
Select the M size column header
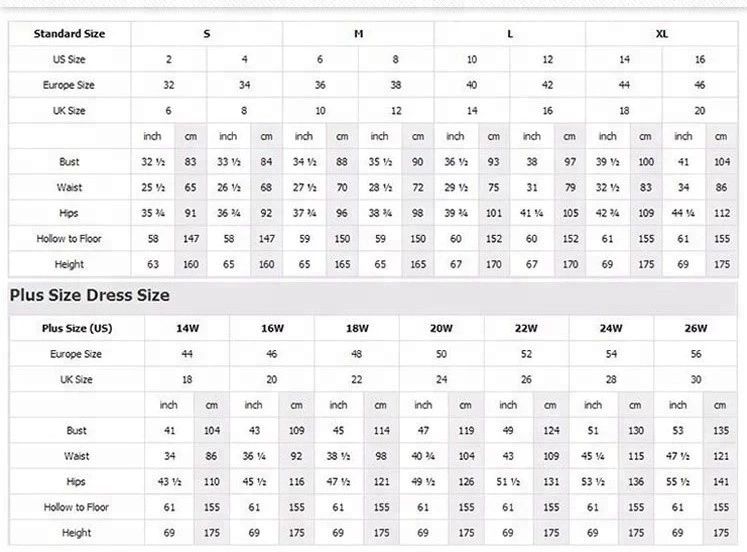(358, 34)
